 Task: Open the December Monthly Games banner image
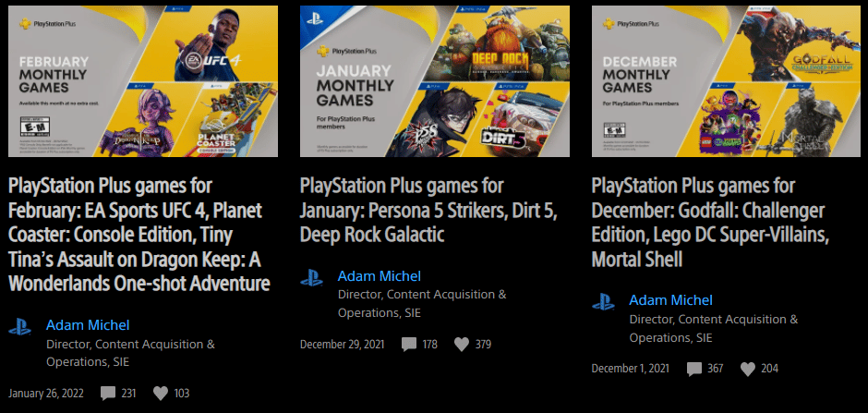(726, 81)
